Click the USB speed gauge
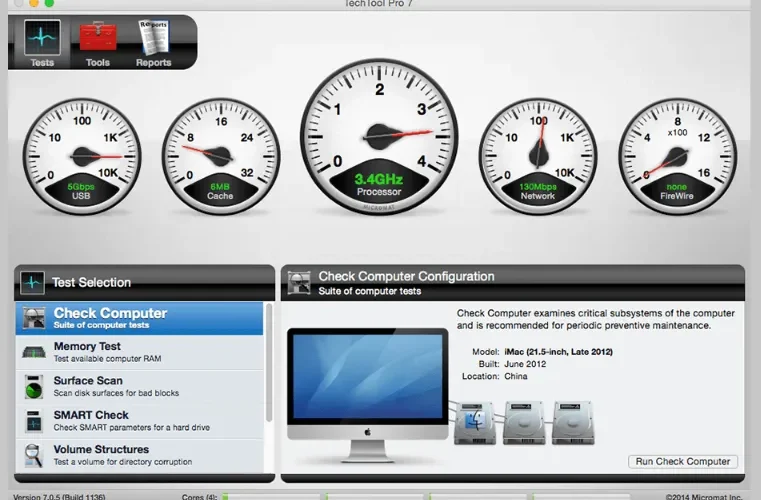761x500 pixels. 82,156
